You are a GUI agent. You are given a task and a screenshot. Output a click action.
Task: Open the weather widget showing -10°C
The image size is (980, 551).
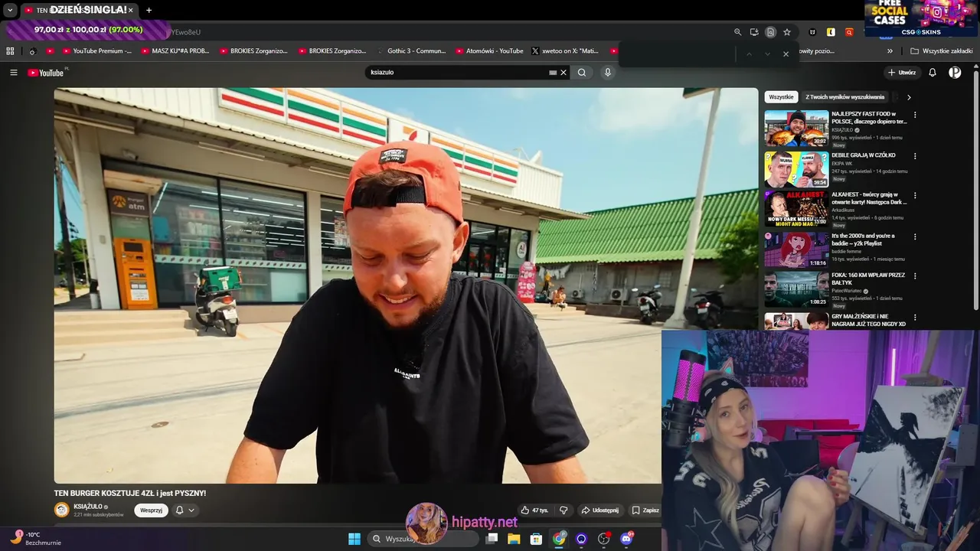coord(35,538)
